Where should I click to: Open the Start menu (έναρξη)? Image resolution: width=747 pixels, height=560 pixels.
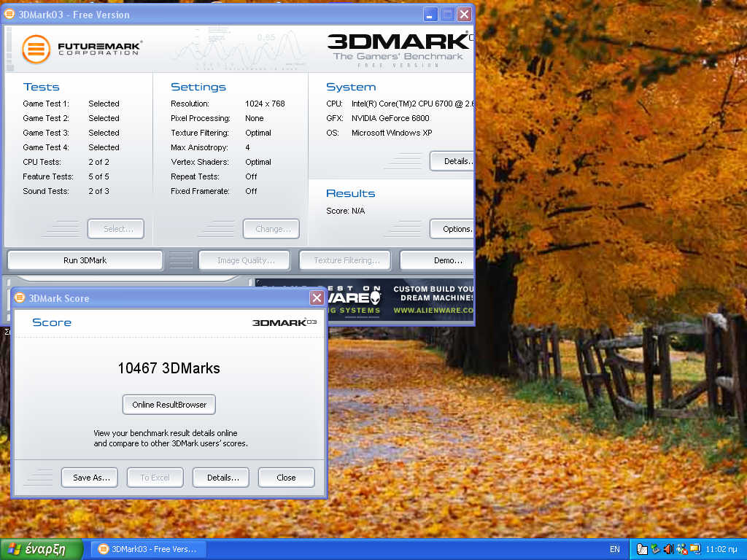coord(42,549)
